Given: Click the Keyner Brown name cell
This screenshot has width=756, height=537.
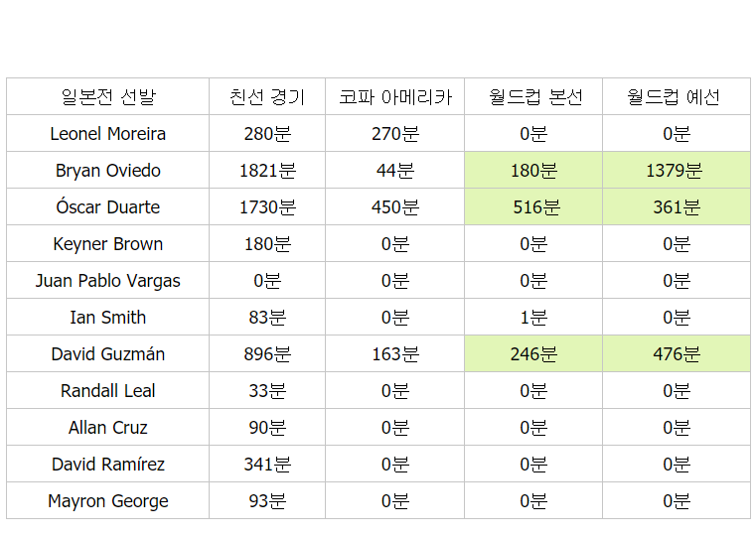Looking at the screenshot, I should point(108,244).
